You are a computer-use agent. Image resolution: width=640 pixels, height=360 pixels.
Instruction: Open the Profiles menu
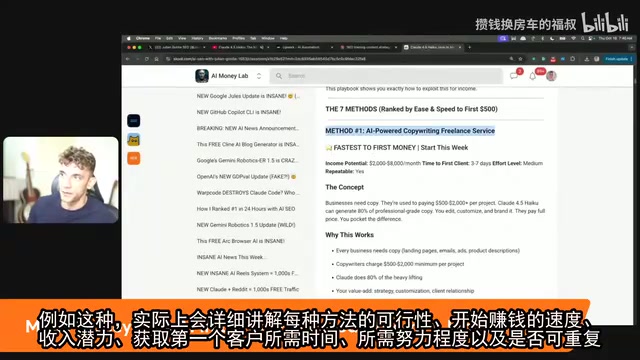pyautogui.click(x=238, y=38)
